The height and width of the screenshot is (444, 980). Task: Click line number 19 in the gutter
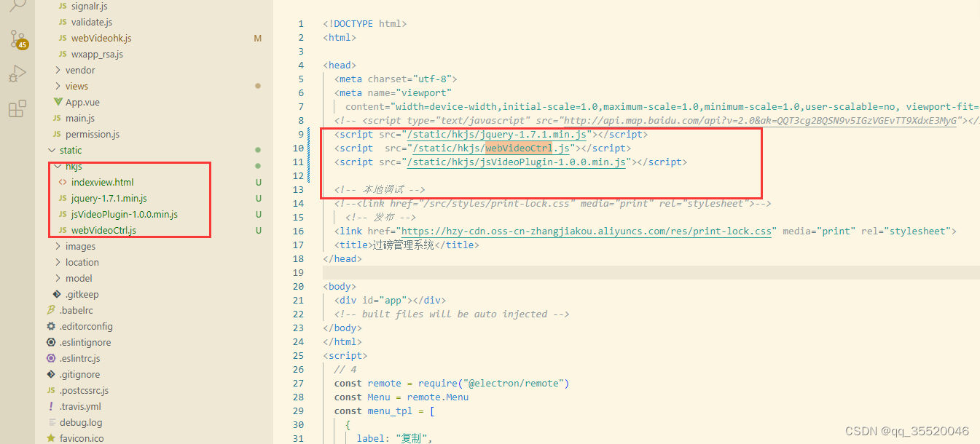(x=297, y=272)
